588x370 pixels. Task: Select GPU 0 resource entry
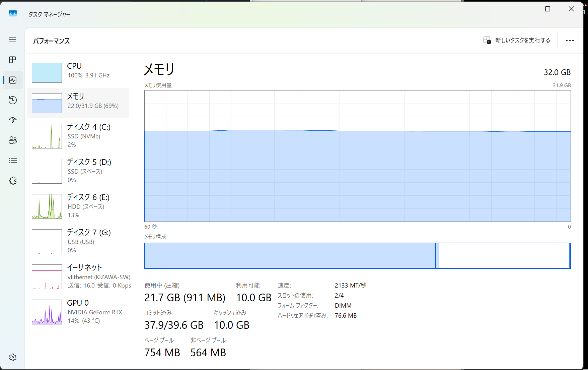coord(78,312)
